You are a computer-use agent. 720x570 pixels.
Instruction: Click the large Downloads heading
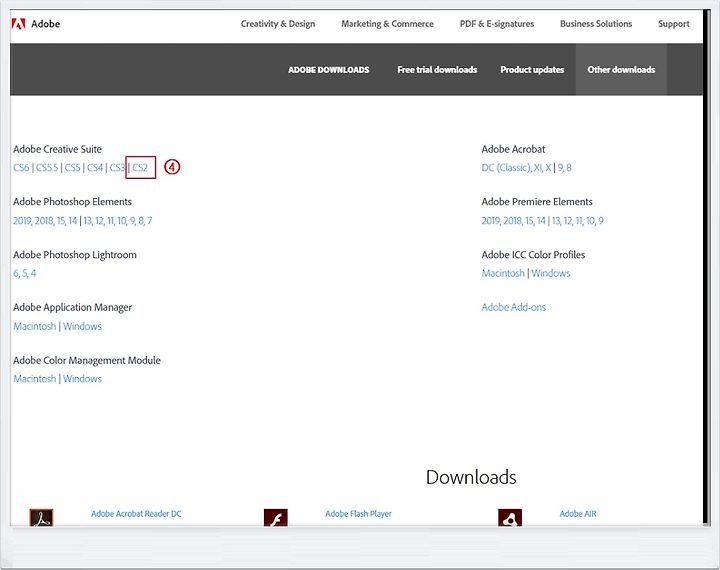click(471, 477)
